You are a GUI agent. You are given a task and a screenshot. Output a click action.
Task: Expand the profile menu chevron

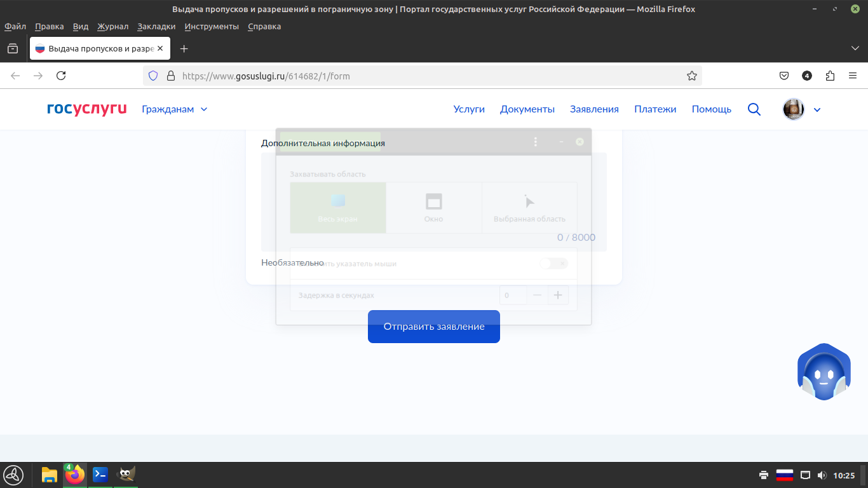pos(817,109)
